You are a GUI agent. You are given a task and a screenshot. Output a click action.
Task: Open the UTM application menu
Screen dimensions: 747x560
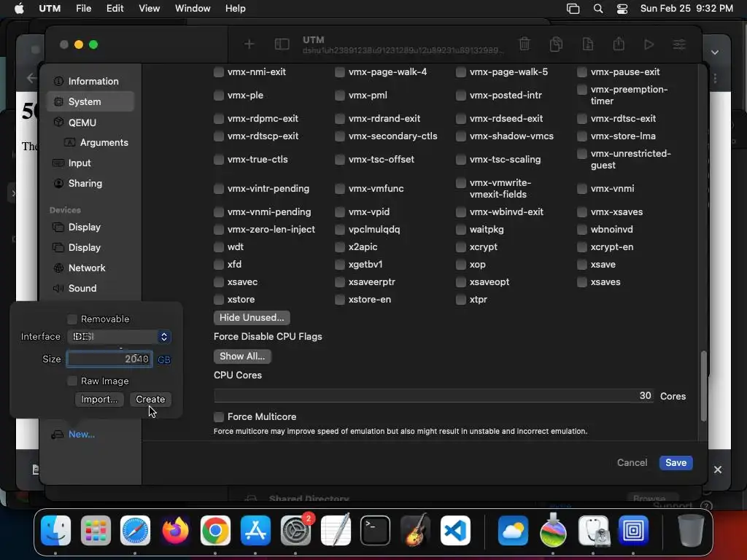(x=50, y=9)
